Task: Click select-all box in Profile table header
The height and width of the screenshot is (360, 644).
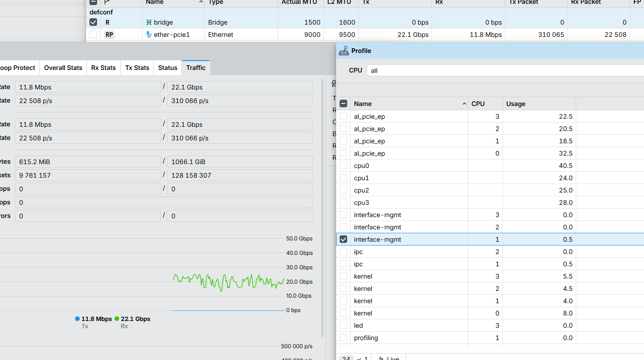Action: [x=343, y=104]
